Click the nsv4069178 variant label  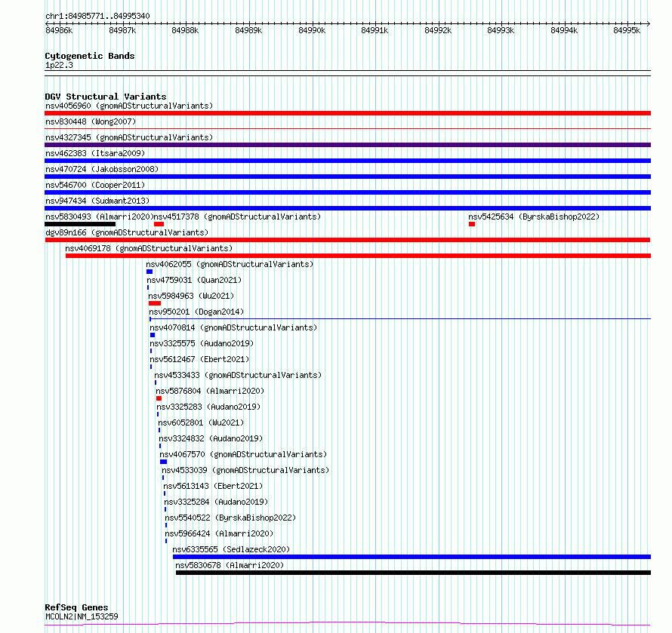coord(149,248)
